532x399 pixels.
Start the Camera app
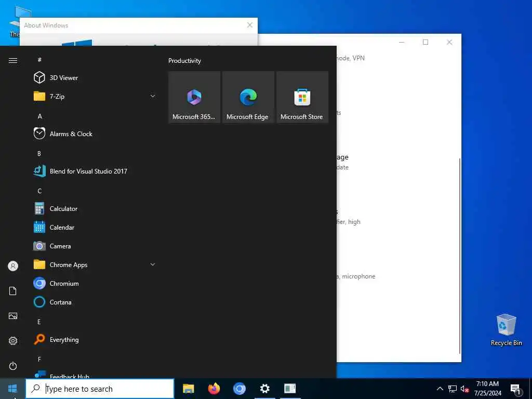pos(95,246)
